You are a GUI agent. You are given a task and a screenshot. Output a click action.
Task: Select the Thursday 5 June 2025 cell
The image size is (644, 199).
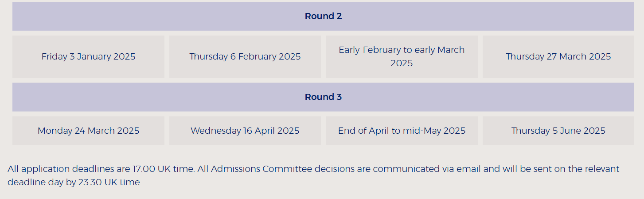click(558, 131)
